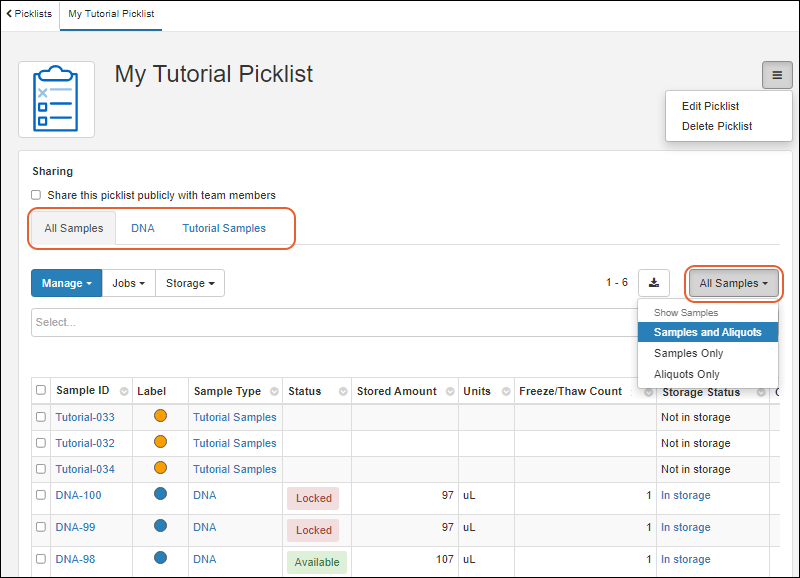Open the hamburger menu button

777,75
